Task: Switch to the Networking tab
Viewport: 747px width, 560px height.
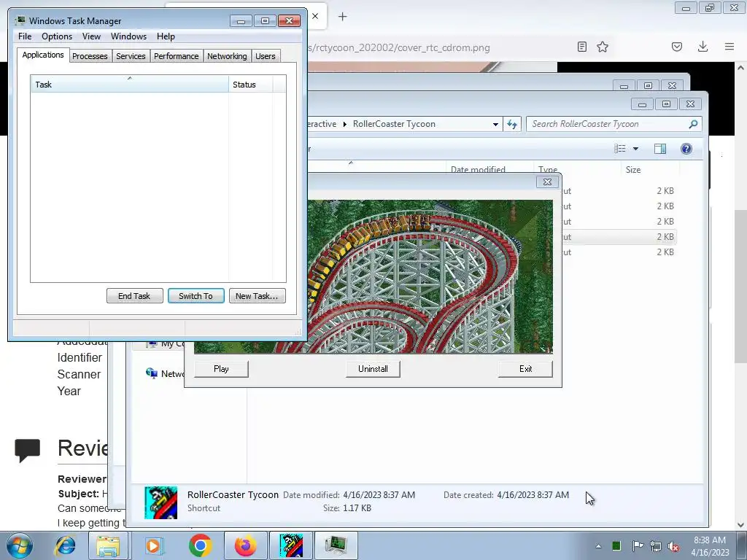Action: pyautogui.click(x=227, y=56)
